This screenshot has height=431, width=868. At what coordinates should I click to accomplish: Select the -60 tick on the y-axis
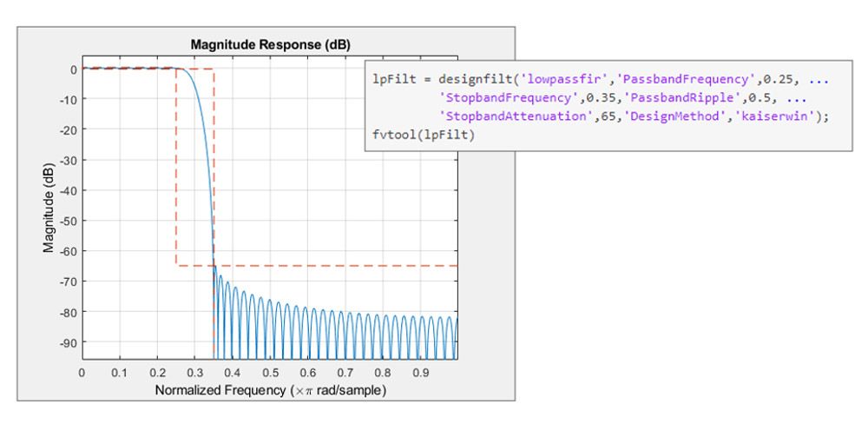point(66,251)
